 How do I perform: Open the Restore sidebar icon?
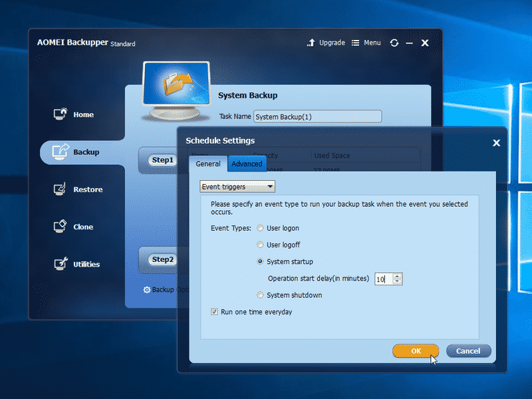click(x=60, y=189)
